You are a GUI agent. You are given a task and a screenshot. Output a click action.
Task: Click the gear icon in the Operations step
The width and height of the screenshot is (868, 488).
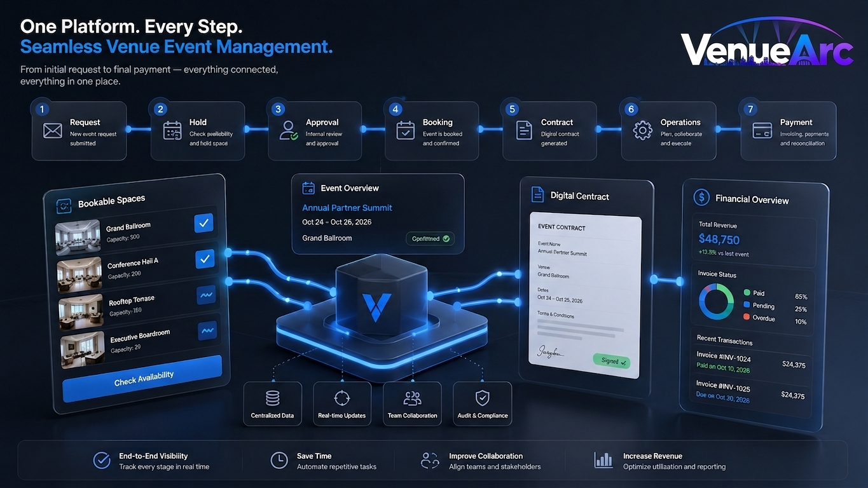pyautogui.click(x=642, y=131)
